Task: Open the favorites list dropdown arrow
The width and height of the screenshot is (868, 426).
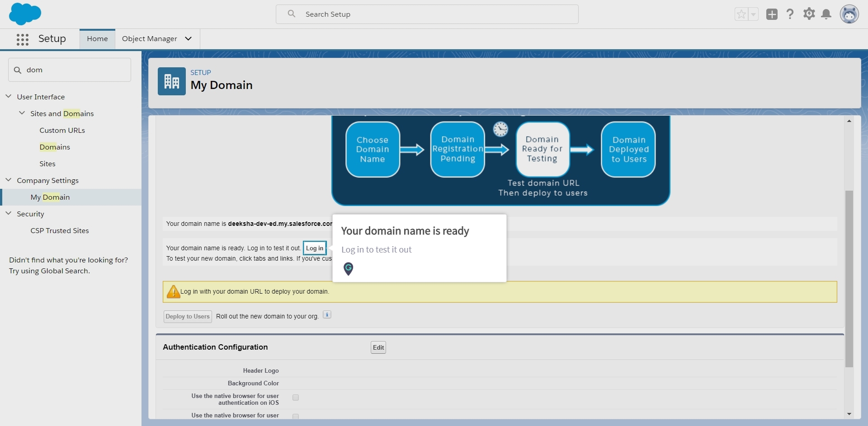Action: point(753,14)
